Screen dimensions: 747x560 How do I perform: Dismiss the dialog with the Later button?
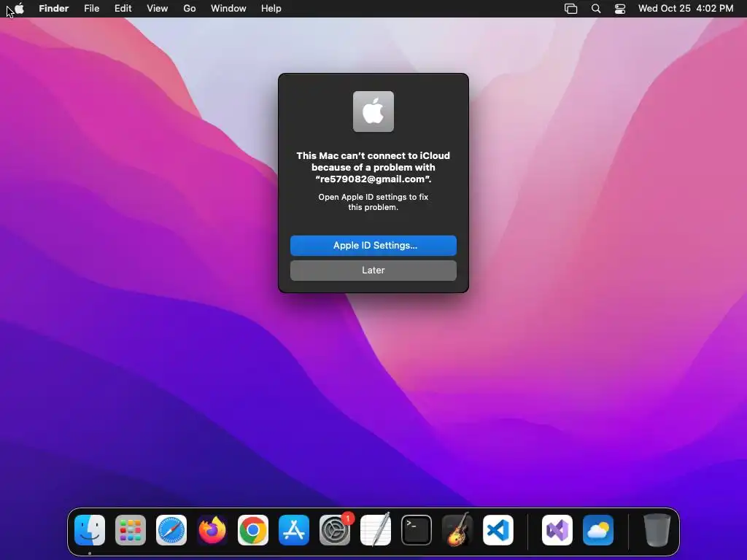pos(373,270)
